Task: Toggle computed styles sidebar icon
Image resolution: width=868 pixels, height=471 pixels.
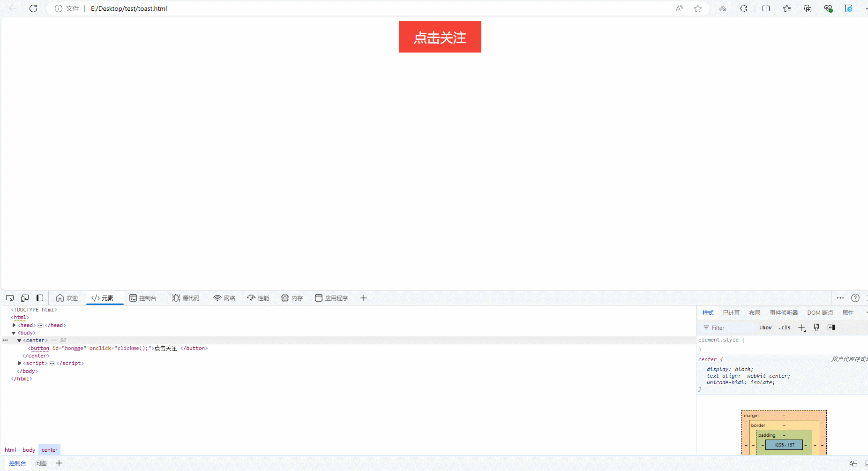Action: (x=831, y=327)
